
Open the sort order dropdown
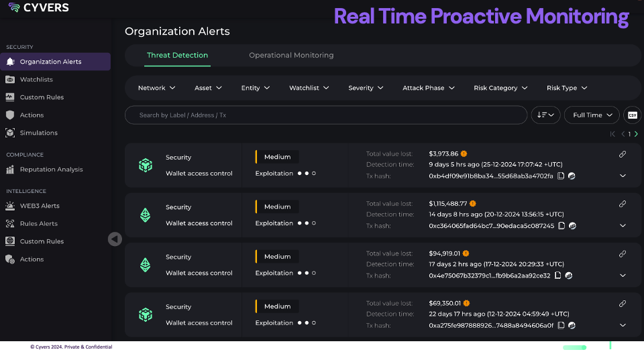click(545, 115)
